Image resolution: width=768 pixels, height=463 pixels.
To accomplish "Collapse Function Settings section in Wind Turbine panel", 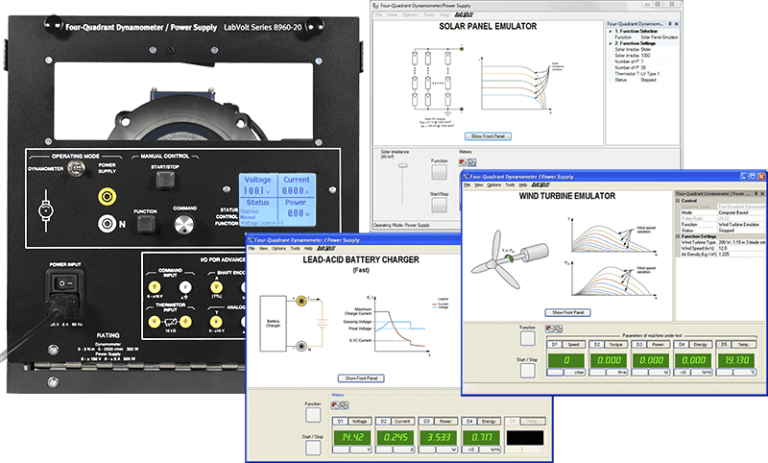I will pos(678,236).
